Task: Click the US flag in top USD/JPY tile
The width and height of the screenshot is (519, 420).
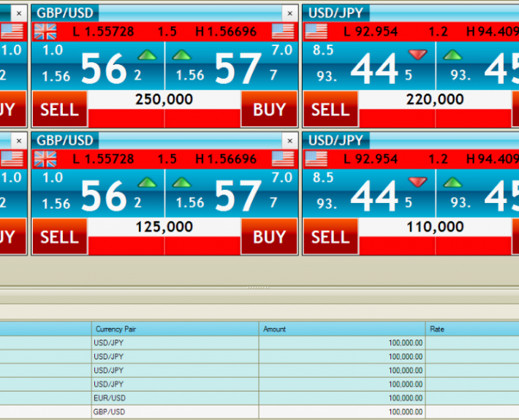Action: pyautogui.click(x=316, y=31)
